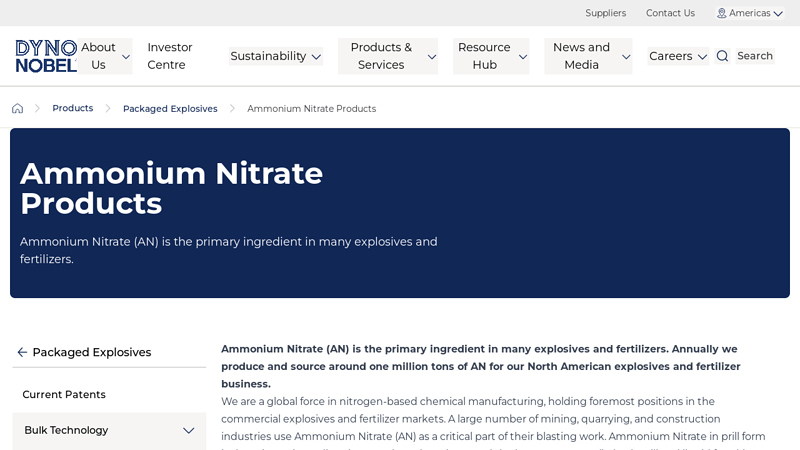The image size is (800, 450).
Task: Expand the Sustainability chevron
Action: pyautogui.click(x=316, y=57)
